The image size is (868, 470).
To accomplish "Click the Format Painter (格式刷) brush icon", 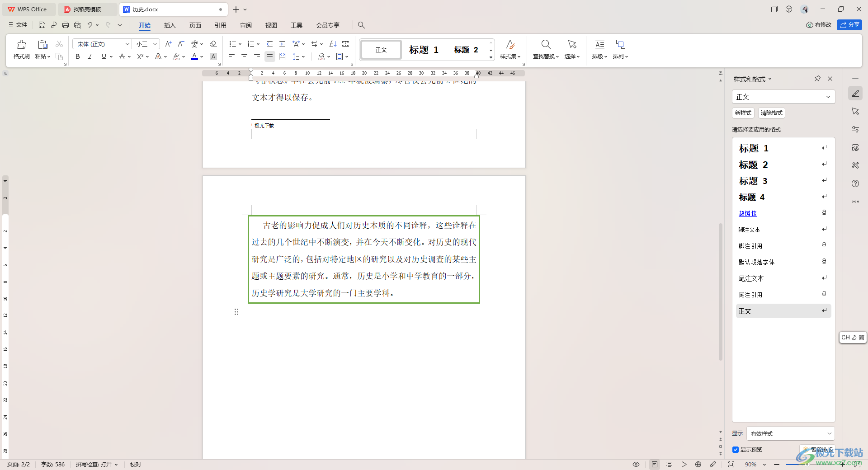I will (21, 44).
